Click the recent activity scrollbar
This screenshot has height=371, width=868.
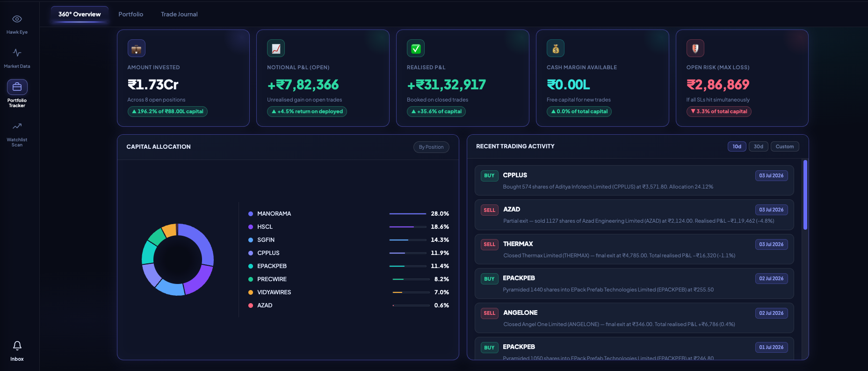805,195
